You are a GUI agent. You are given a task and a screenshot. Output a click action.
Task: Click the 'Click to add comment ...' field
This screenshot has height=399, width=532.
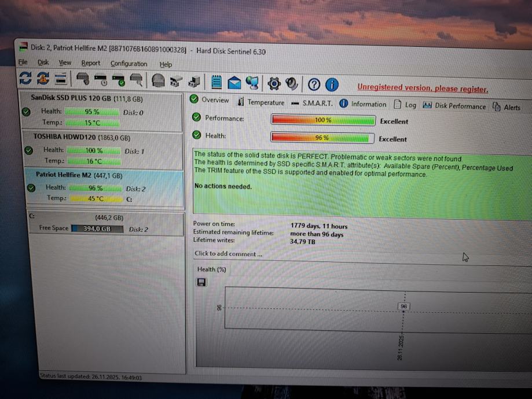point(228,254)
